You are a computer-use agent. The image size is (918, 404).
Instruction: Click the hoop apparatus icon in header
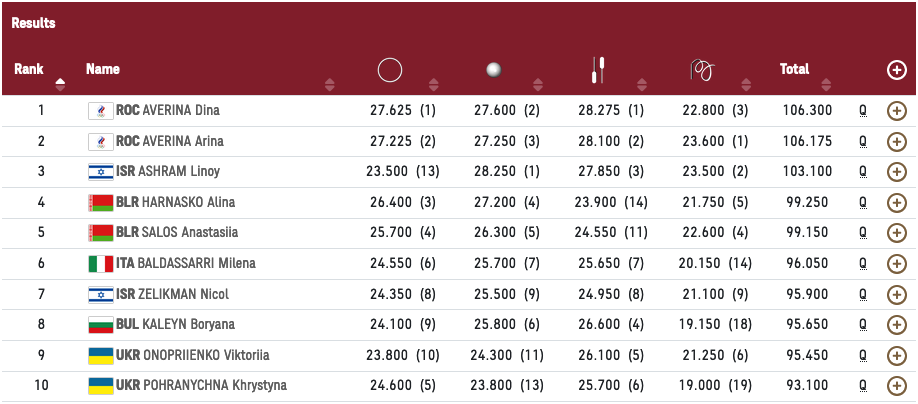[x=389, y=70]
